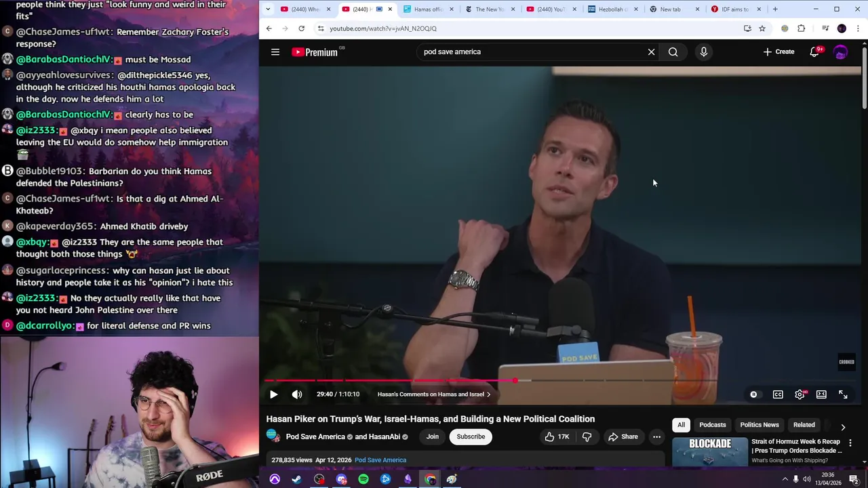Enter full screen mode
The width and height of the screenshot is (868, 488).
pos(843,394)
